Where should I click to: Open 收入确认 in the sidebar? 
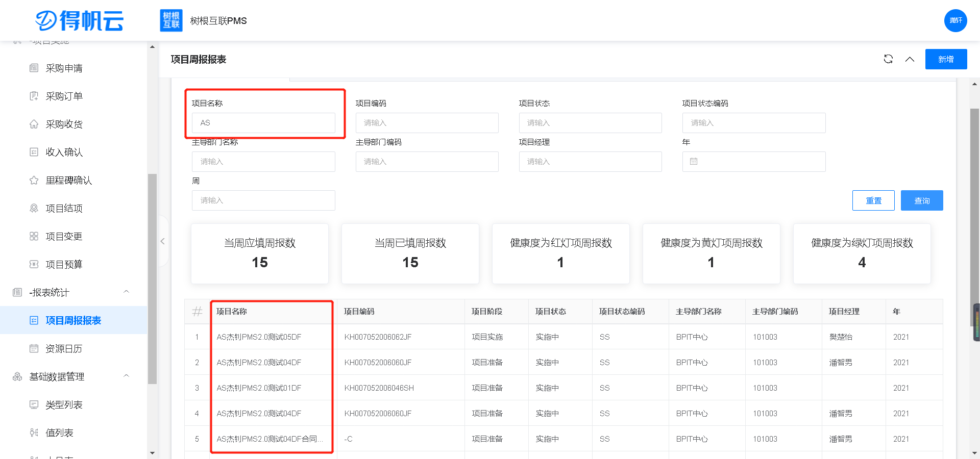64,152
